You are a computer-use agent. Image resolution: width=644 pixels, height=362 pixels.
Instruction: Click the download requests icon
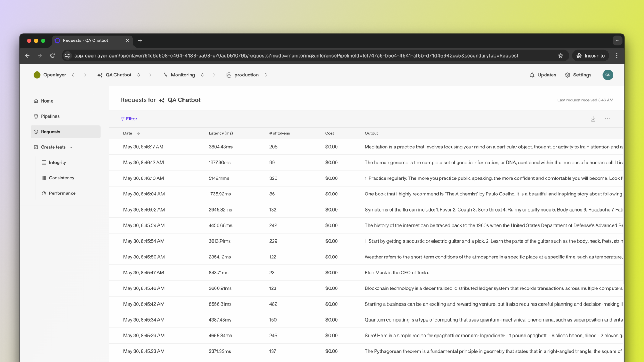click(593, 119)
